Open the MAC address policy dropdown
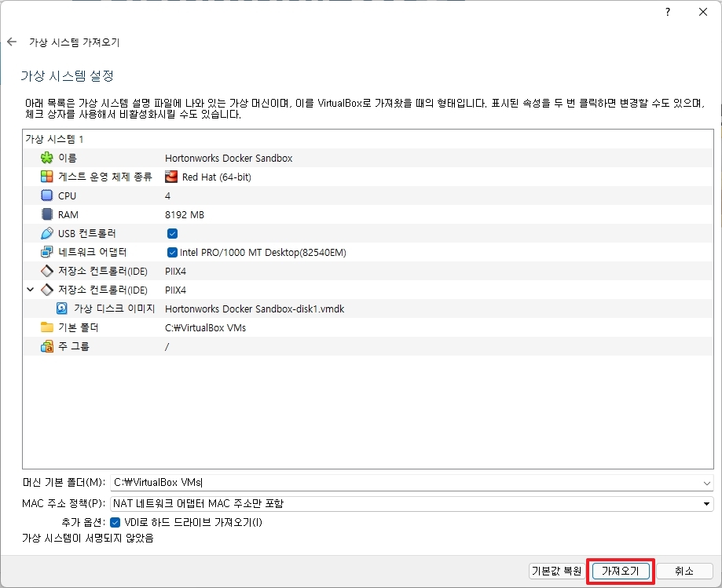This screenshot has height=588, width=722. tap(412, 503)
